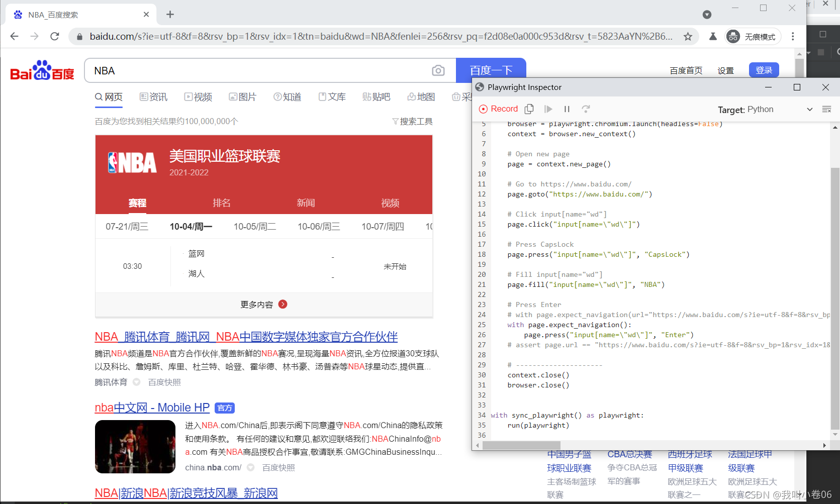The width and height of the screenshot is (840, 504).
Task: Open the tab search dropdown in Chrome
Action: pyautogui.click(x=707, y=15)
